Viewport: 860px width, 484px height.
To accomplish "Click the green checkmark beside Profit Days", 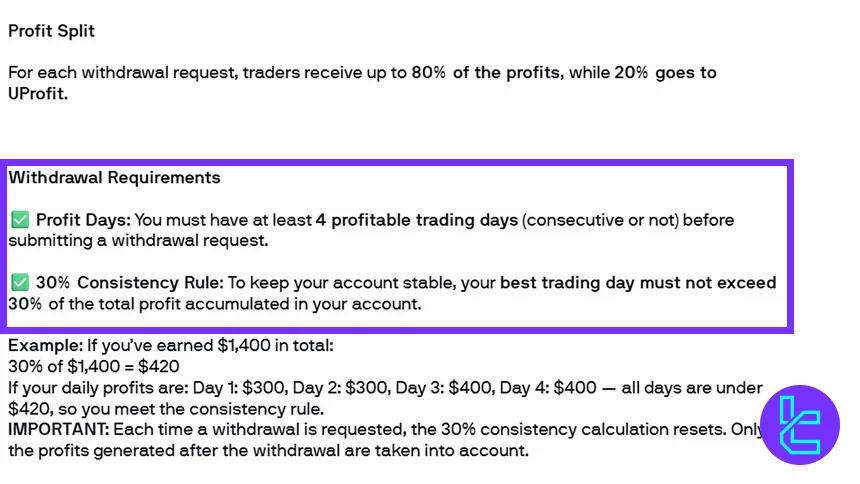I will tap(20, 220).
